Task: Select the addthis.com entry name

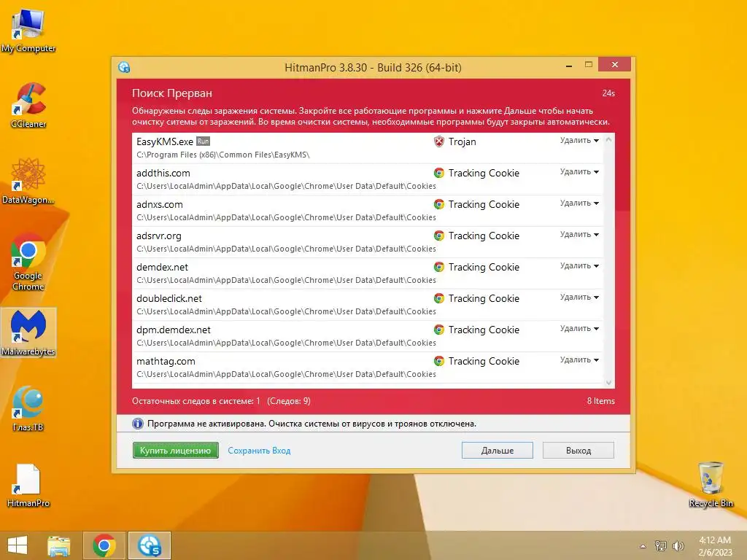Action: [x=163, y=174]
